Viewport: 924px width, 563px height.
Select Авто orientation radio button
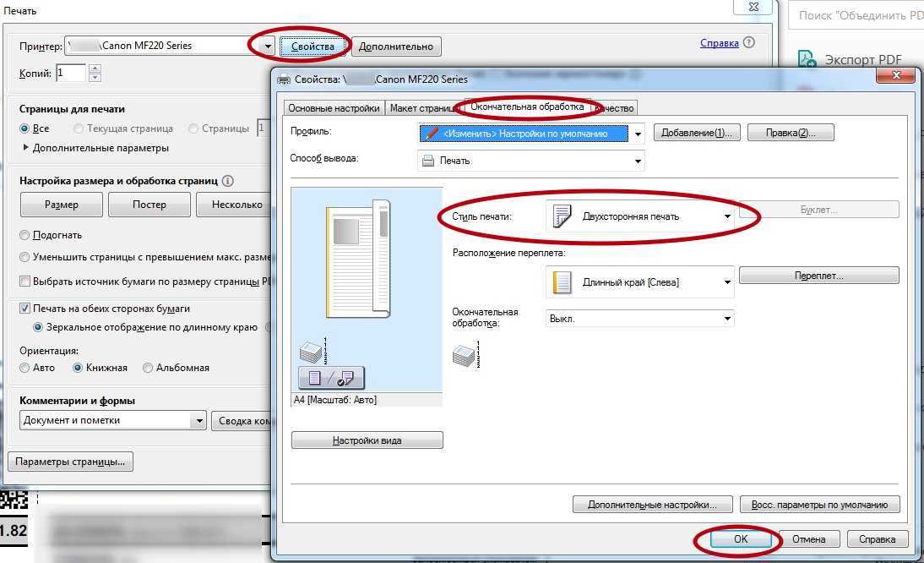(24, 368)
